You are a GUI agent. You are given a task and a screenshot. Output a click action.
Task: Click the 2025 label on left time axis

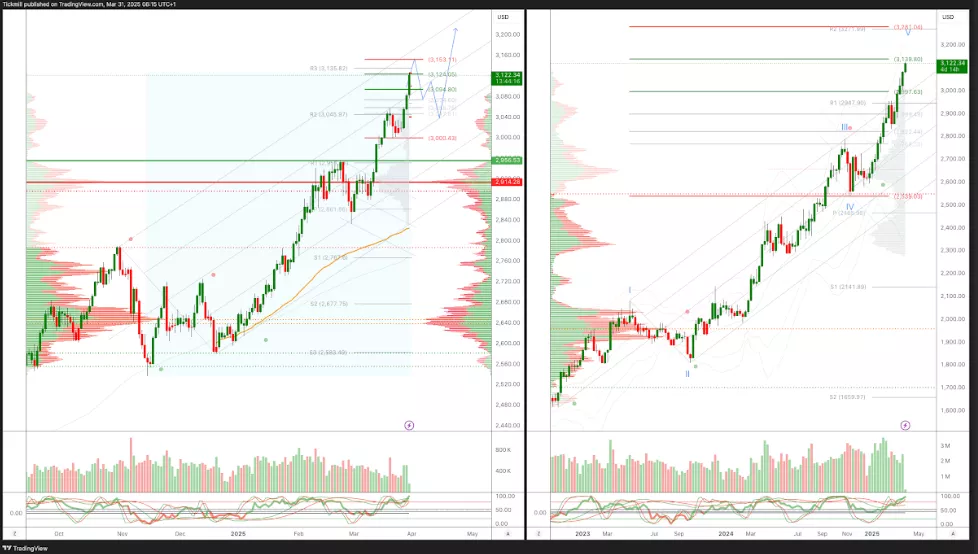coord(237,535)
